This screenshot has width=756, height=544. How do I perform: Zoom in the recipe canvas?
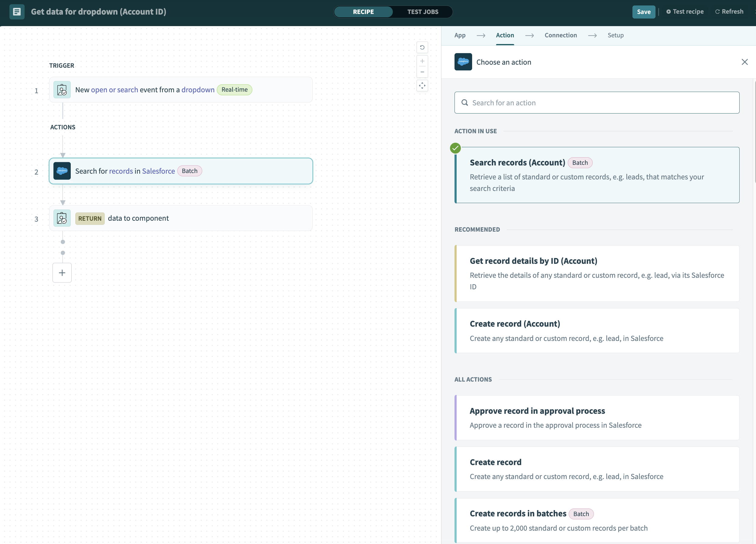(x=422, y=61)
